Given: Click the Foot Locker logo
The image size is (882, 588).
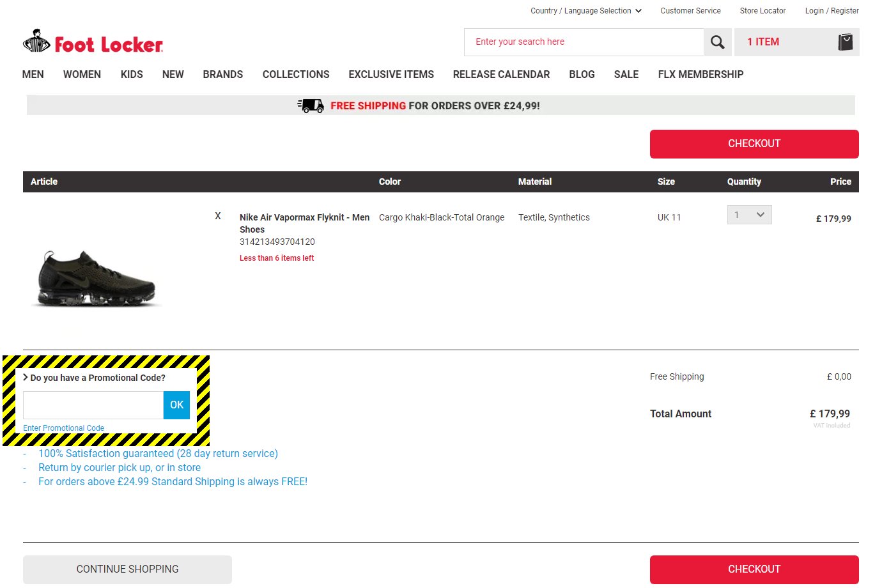Looking at the screenshot, I should pyautogui.click(x=93, y=42).
